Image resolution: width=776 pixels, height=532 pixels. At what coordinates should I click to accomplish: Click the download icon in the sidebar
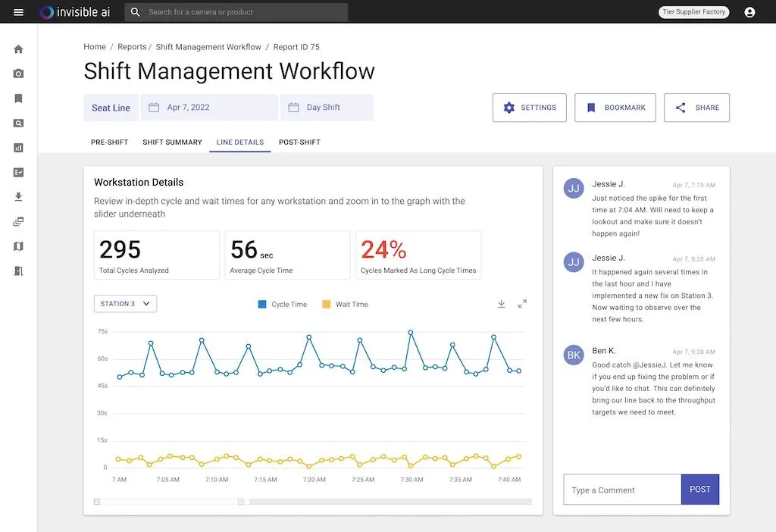(x=19, y=197)
